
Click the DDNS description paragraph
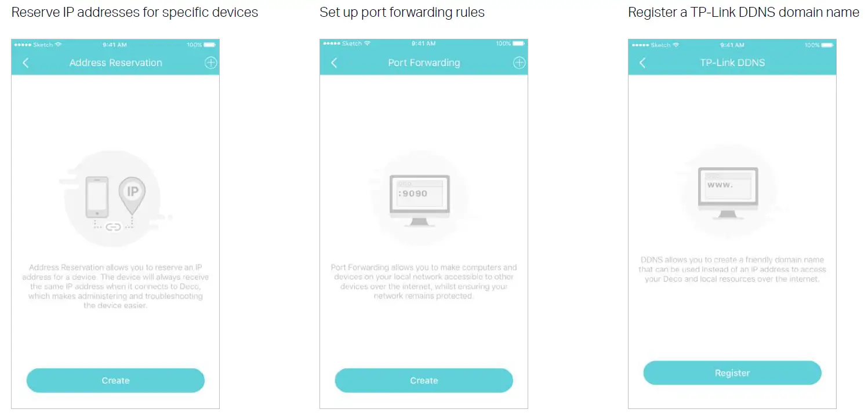(x=732, y=269)
